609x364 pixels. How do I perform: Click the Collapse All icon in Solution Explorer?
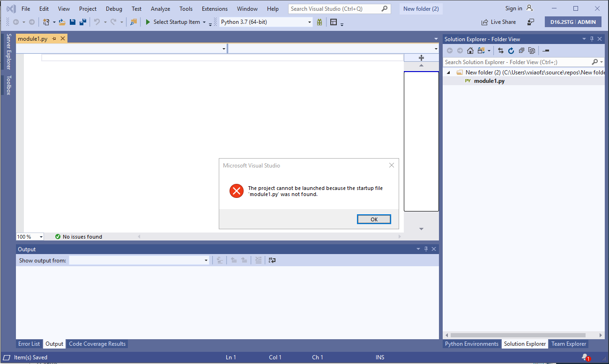tap(521, 51)
